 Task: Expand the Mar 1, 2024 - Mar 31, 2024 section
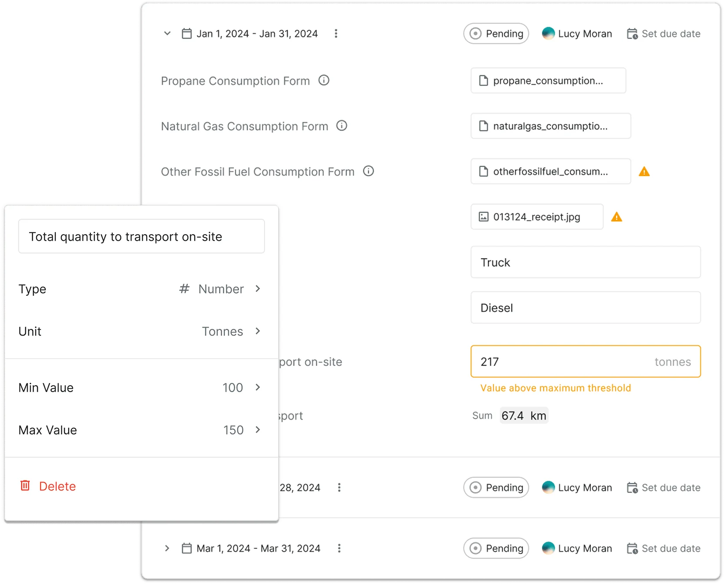pyautogui.click(x=167, y=548)
